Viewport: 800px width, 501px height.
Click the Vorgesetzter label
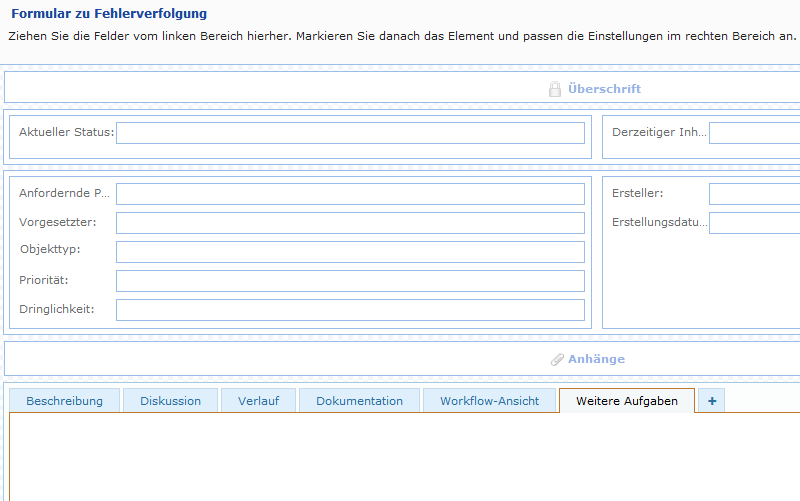click(58, 222)
